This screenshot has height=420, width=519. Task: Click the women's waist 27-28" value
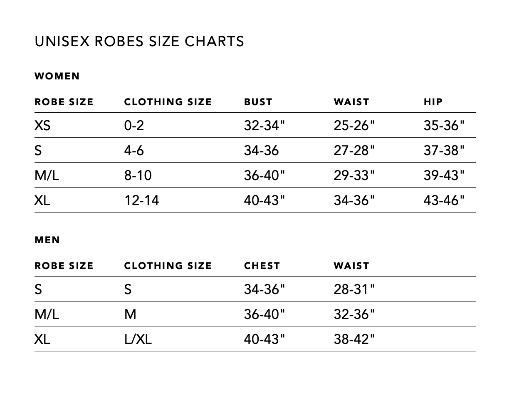point(354,150)
